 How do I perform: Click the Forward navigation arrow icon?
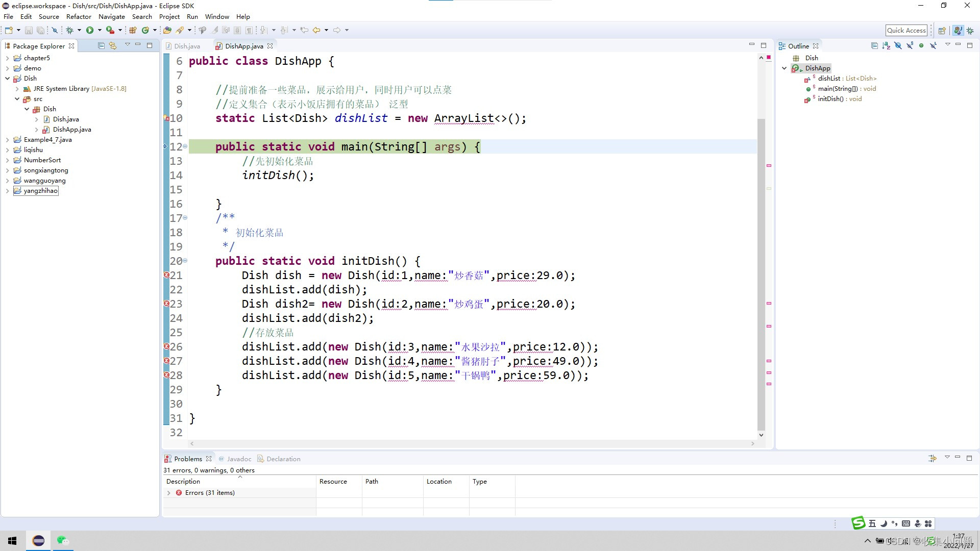point(337,30)
